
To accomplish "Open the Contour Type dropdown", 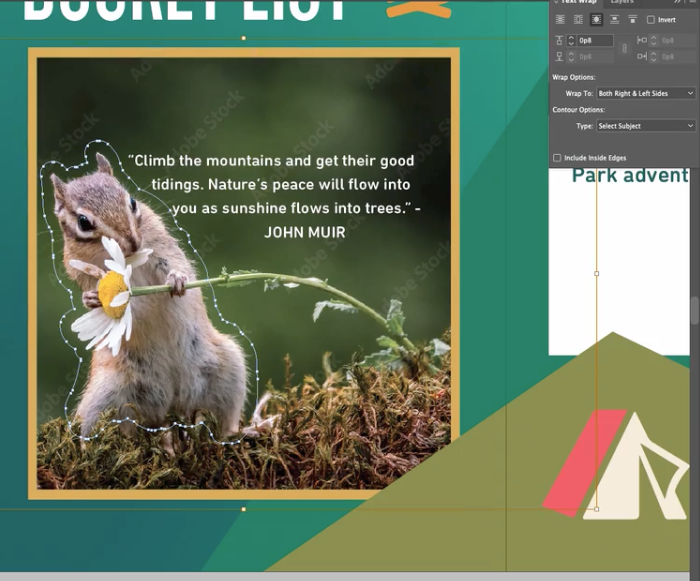I will pyautogui.click(x=646, y=126).
